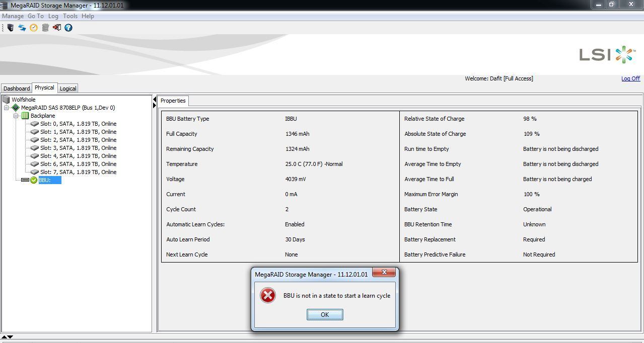
Task: Open the Help menu
Action: click(88, 16)
